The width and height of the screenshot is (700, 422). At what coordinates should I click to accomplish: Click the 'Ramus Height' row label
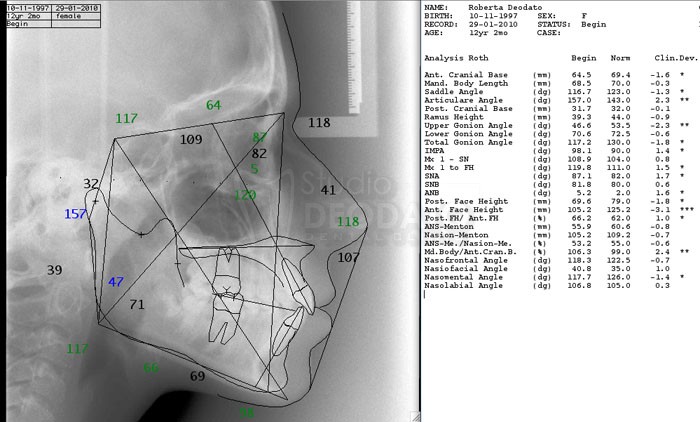(x=453, y=117)
